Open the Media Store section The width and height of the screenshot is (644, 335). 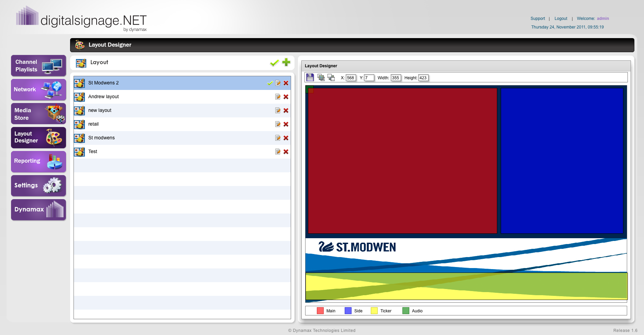[x=38, y=114]
